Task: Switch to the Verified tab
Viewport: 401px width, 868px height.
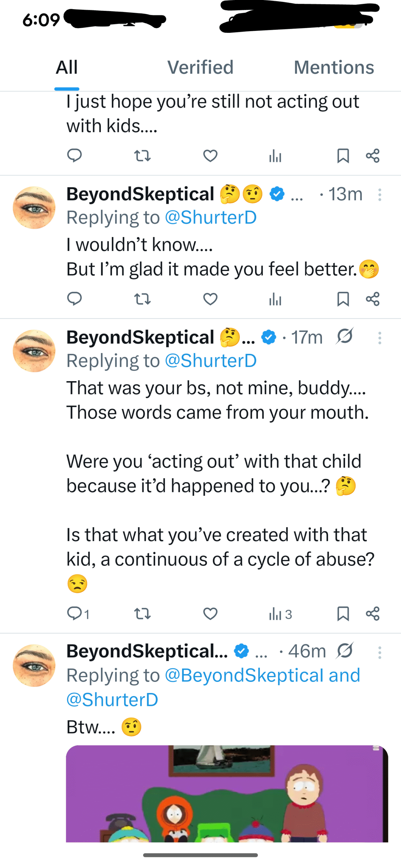Action: point(200,67)
